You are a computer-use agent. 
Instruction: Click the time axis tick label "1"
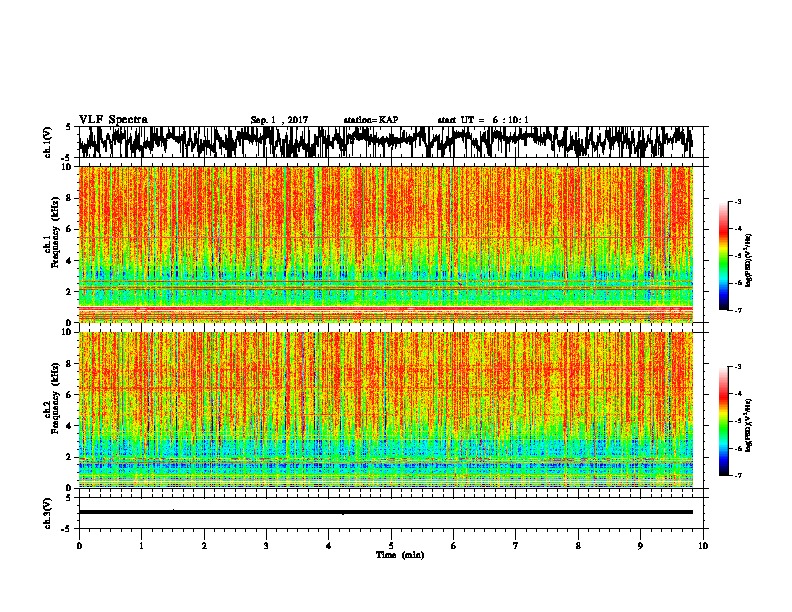point(141,546)
